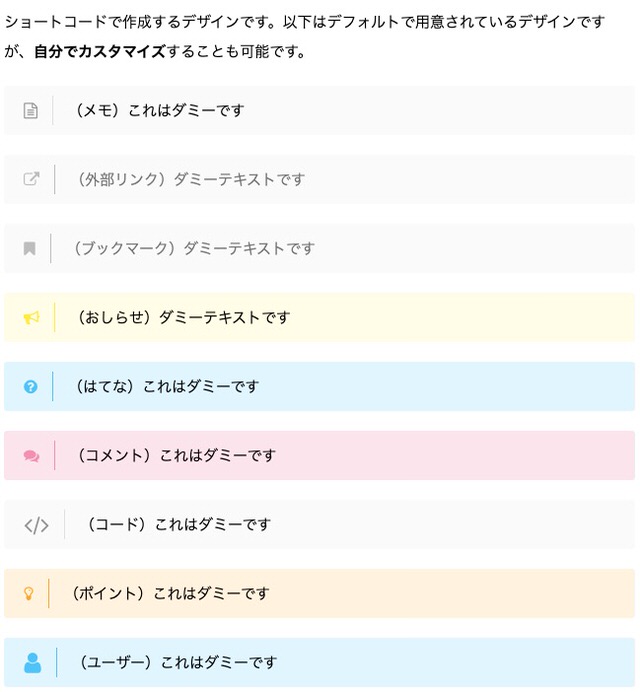The width and height of the screenshot is (640, 692).
Task: Open the (ブックマーク) ダミーテキスト link
Action: [193, 248]
